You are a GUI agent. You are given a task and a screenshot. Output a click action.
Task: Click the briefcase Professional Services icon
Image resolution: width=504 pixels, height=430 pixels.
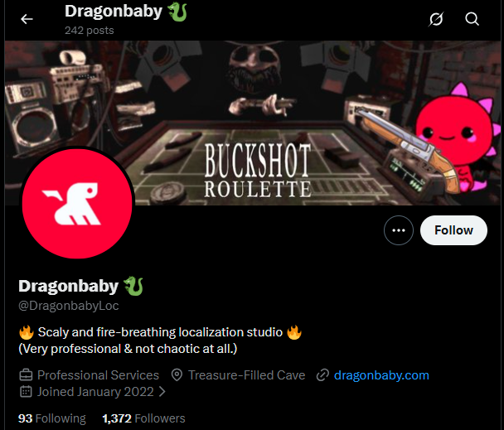point(26,375)
